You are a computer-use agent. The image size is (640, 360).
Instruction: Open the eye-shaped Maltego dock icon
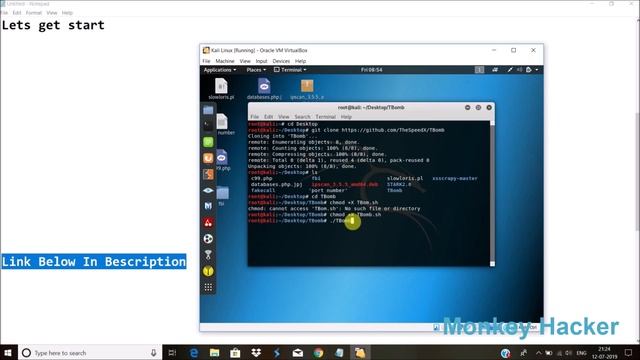208,190
